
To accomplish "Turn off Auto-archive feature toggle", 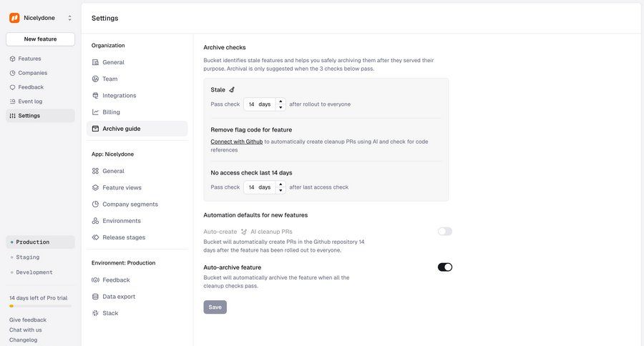I will point(444,267).
